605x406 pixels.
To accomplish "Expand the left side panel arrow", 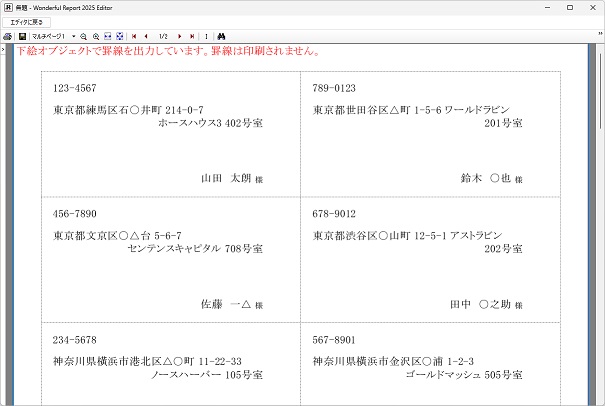I will click(2, 49).
